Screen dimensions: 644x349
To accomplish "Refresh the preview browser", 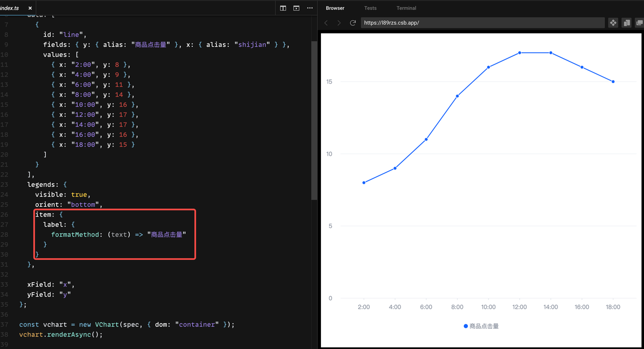I will click(353, 23).
